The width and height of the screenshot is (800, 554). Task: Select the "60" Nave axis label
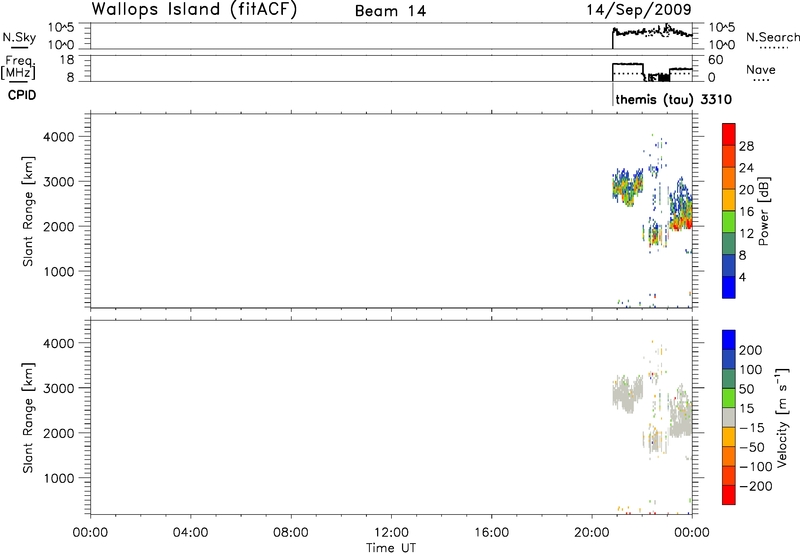[715, 60]
